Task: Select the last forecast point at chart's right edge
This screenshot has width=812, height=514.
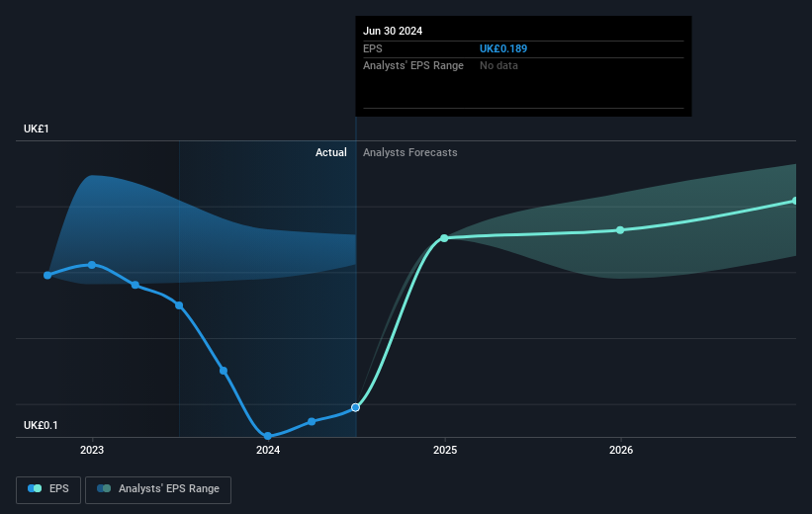Action: 794,201
